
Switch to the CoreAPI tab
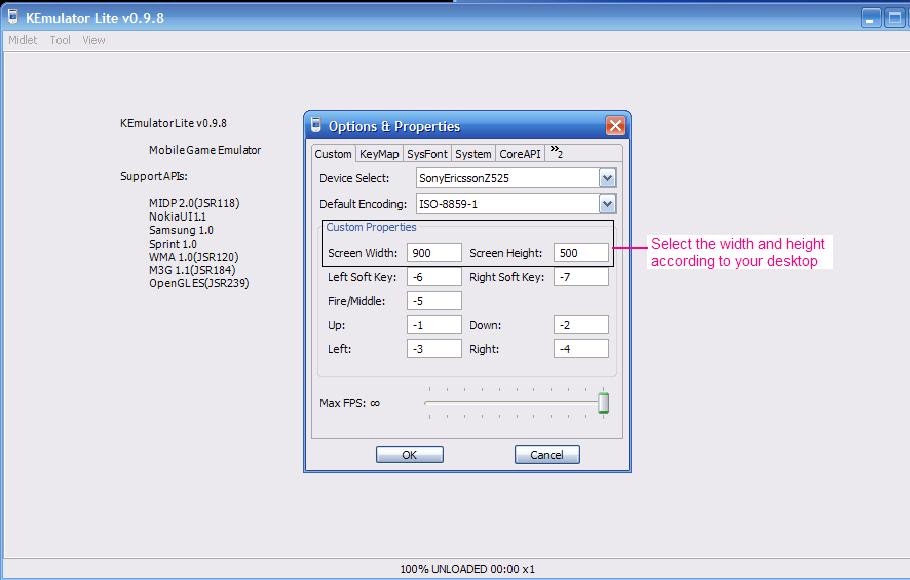tap(519, 154)
